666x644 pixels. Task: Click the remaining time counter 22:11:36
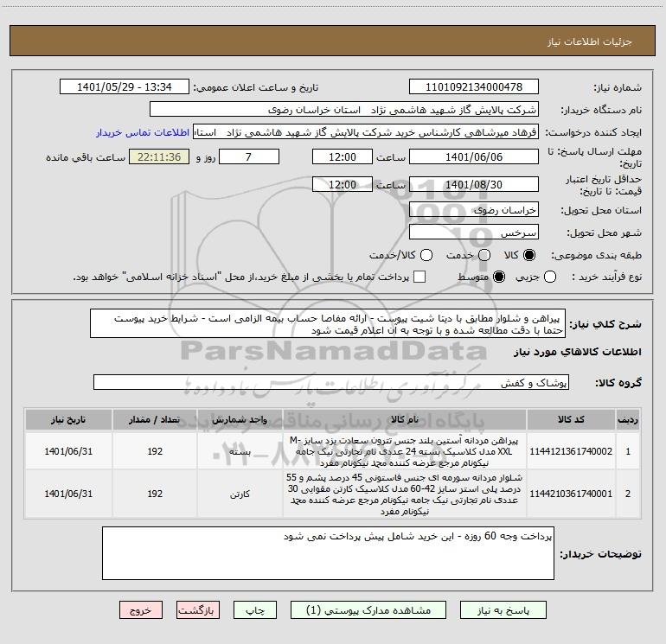coord(159,156)
